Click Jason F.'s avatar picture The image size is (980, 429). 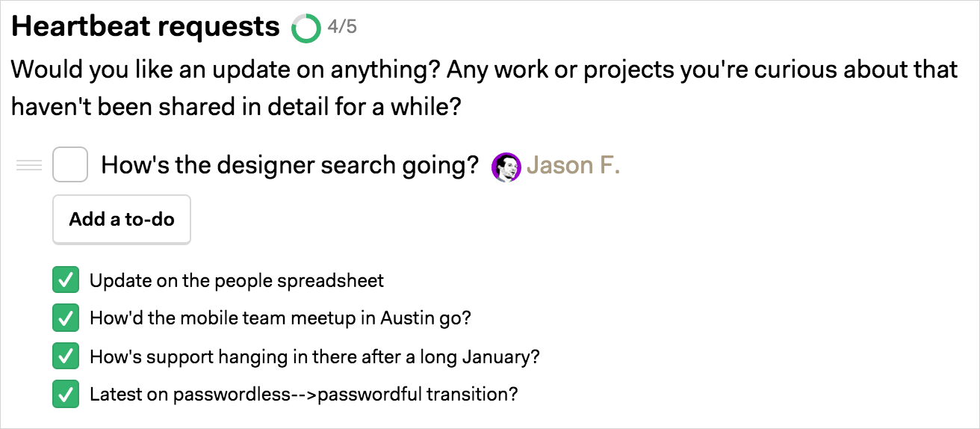(506, 167)
